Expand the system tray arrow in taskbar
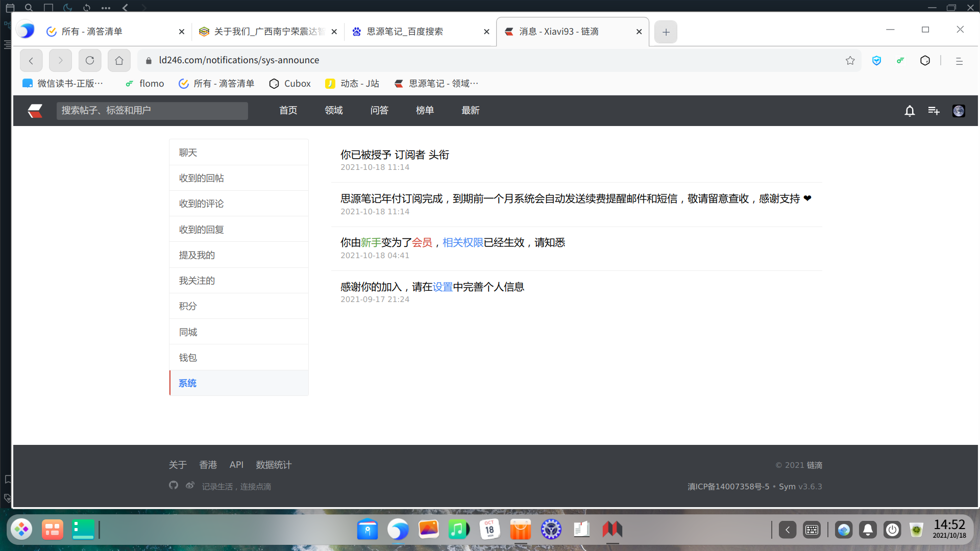Screen dimensions: 980x551 788,530
